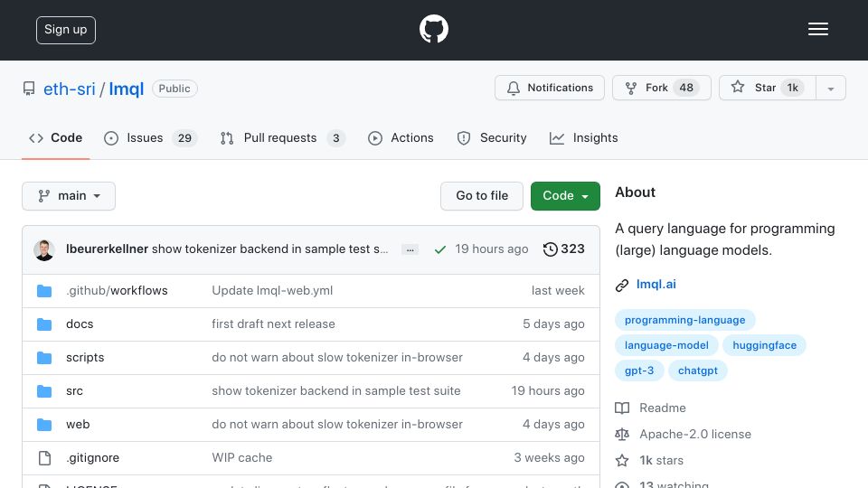Click the folder icon beside src

click(x=44, y=391)
